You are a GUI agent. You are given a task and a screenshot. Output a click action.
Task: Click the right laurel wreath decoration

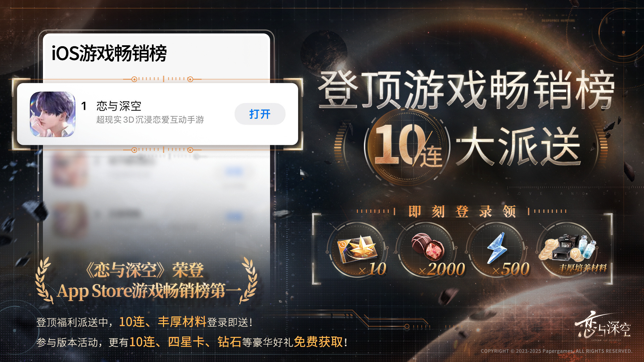249,281
